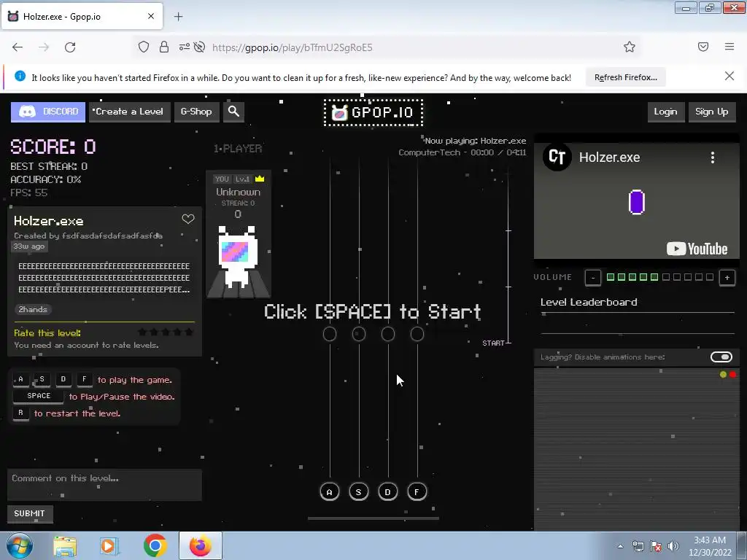Go back in Firefox

tap(18, 47)
